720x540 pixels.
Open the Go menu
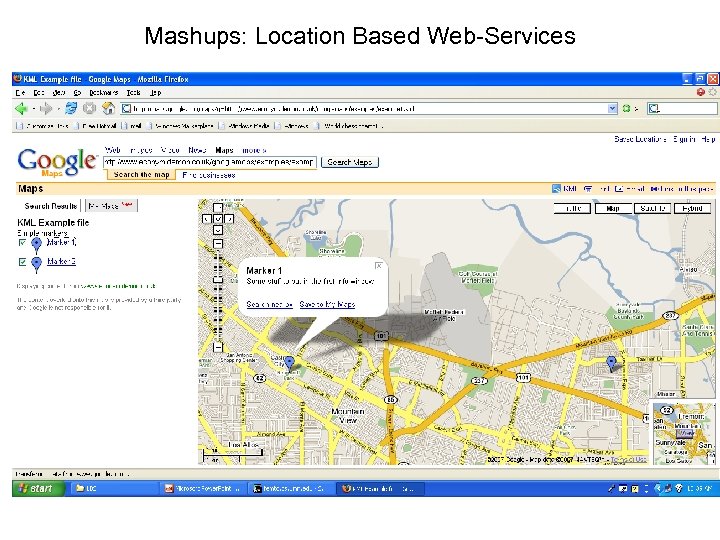(77, 92)
